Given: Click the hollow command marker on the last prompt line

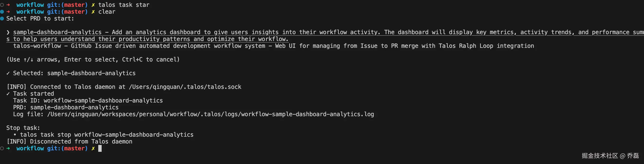Looking at the screenshot, I should pyautogui.click(x=2, y=148).
